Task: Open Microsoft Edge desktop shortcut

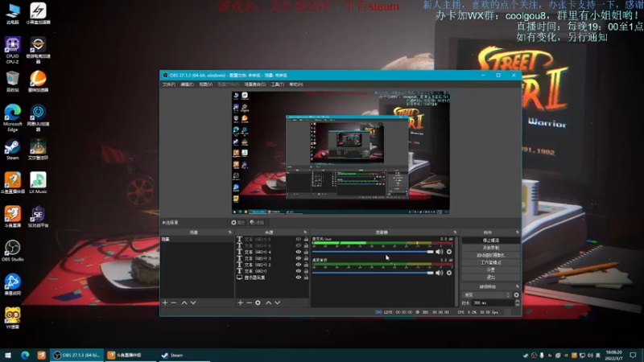Action: [x=12, y=118]
